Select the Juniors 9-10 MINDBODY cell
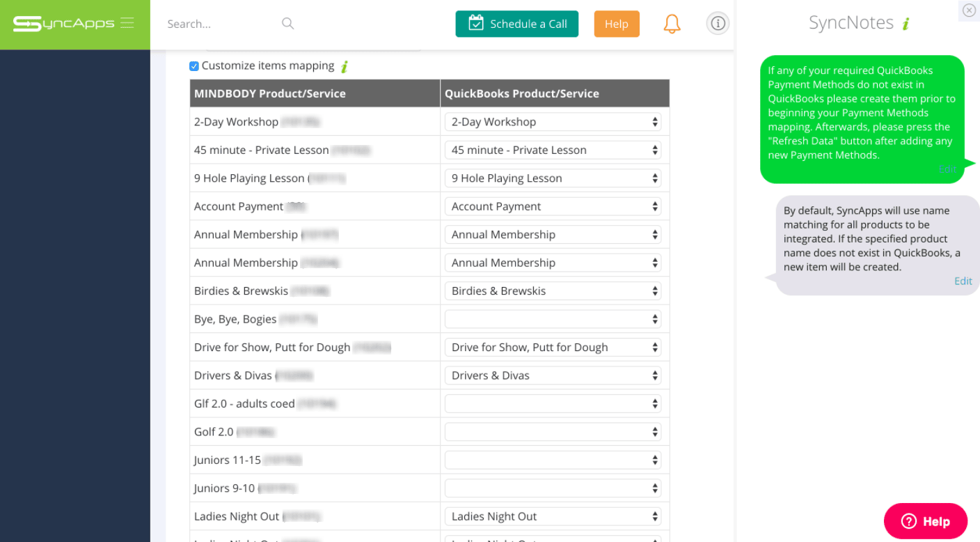Viewport: 980px width, 542px height. point(315,488)
